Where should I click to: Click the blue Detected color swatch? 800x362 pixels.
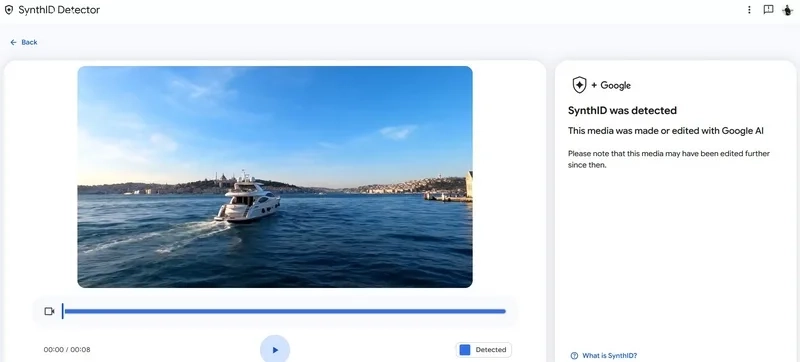point(465,350)
